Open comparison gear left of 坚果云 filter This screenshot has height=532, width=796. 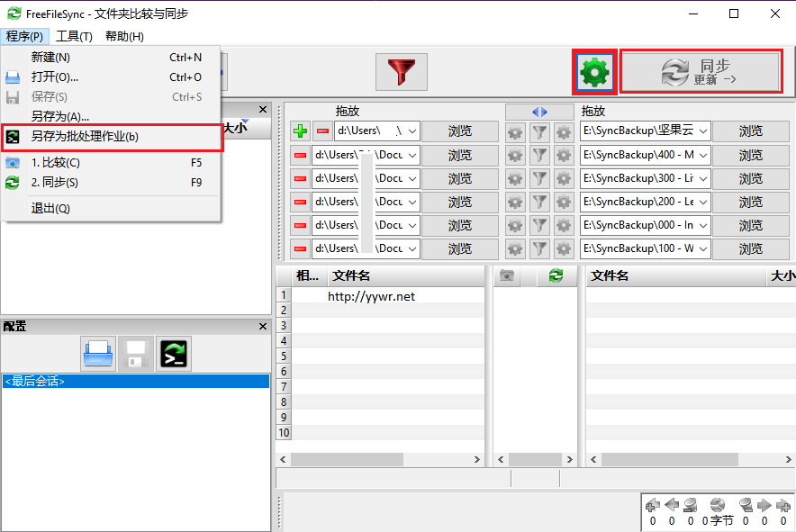point(515,132)
